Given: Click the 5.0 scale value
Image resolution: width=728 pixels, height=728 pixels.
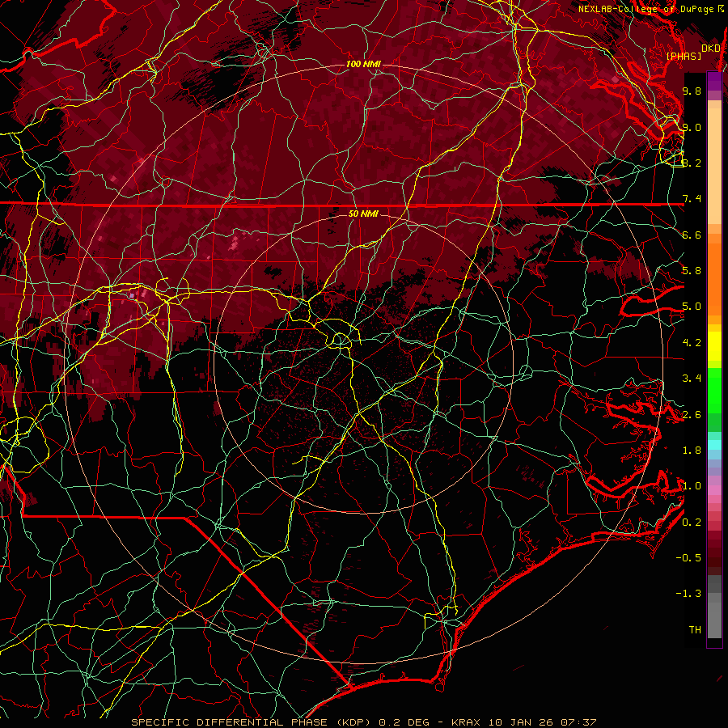Looking at the screenshot, I should pos(692,307).
